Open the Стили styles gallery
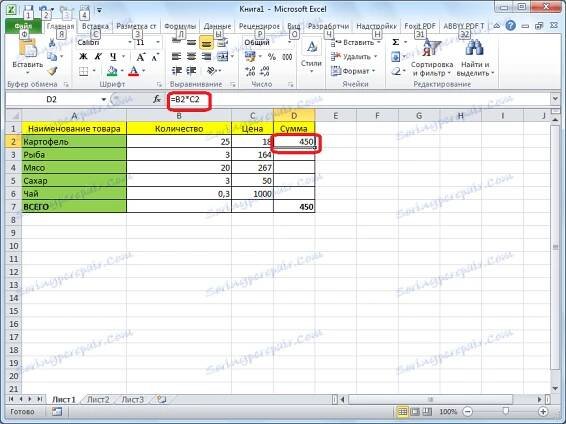566x424 pixels. pyautogui.click(x=311, y=57)
